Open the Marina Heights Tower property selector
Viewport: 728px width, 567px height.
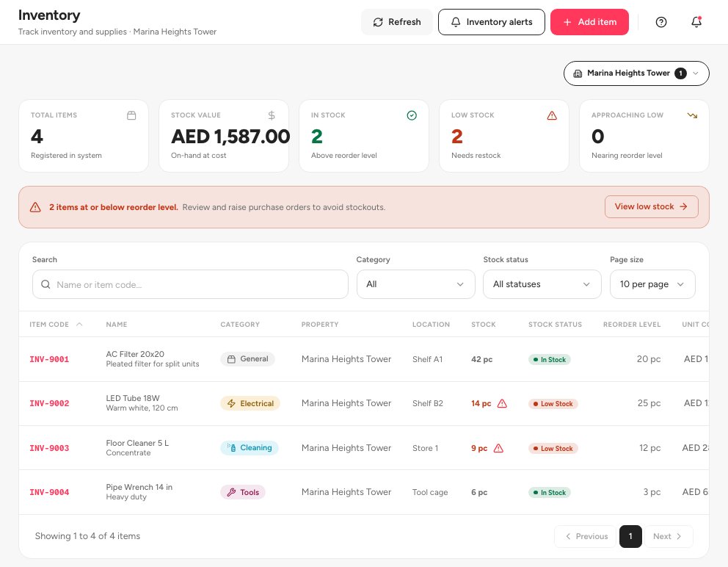[636, 73]
